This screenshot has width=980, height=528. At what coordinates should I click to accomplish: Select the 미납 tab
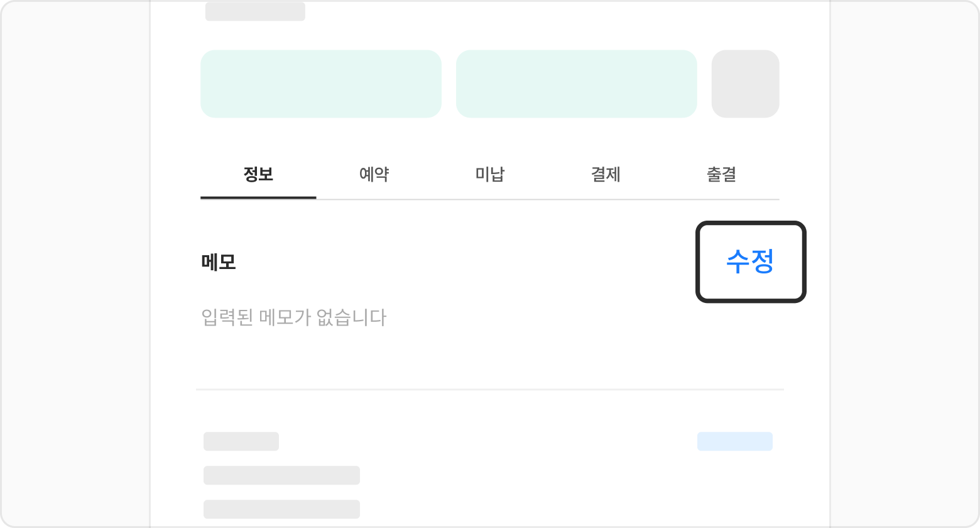pos(489,174)
